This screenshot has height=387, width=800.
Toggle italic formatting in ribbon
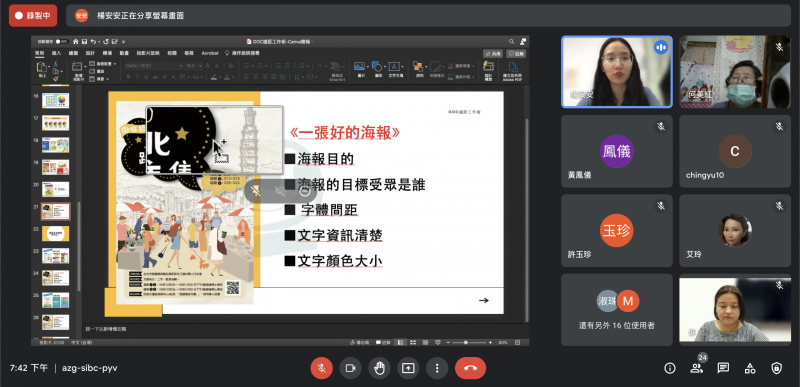click(x=137, y=77)
